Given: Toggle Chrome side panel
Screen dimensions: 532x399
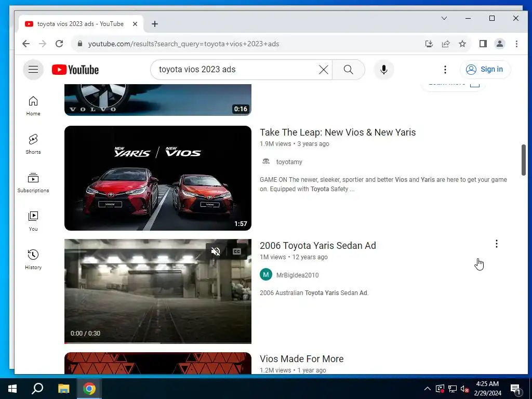Looking at the screenshot, I should click(x=483, y=44).
